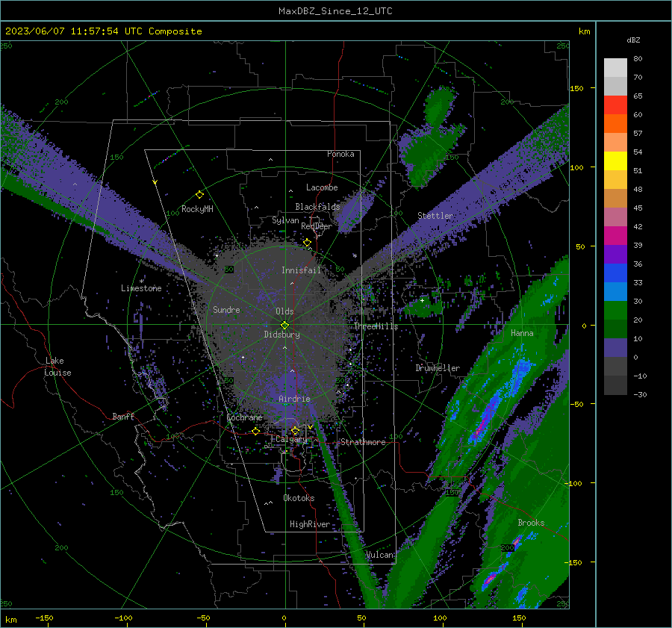The width and height of the screenshot is (672, 628).
Task: Pick the light gray 70–80 dBZ legend swatch
Action: 615,68
